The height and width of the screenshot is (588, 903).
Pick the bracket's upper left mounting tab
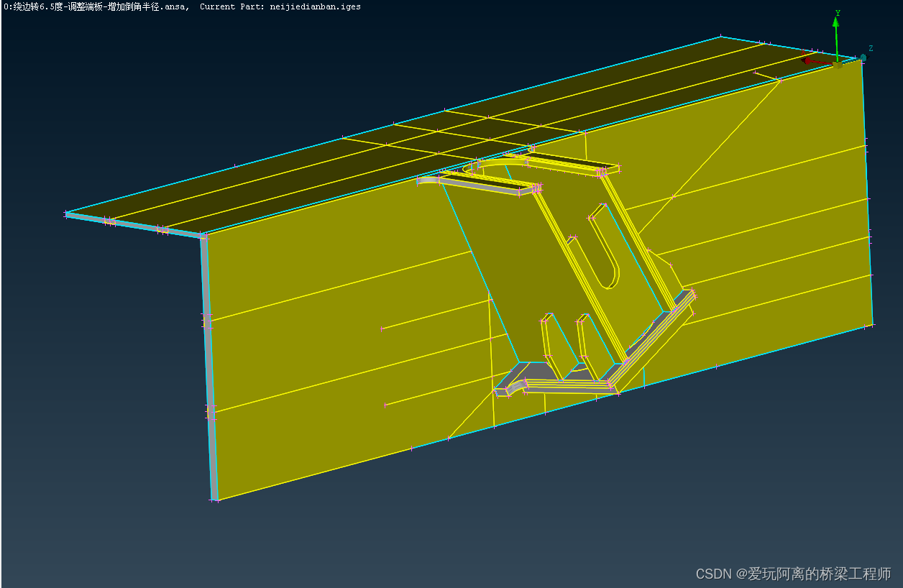coord(475,183)
